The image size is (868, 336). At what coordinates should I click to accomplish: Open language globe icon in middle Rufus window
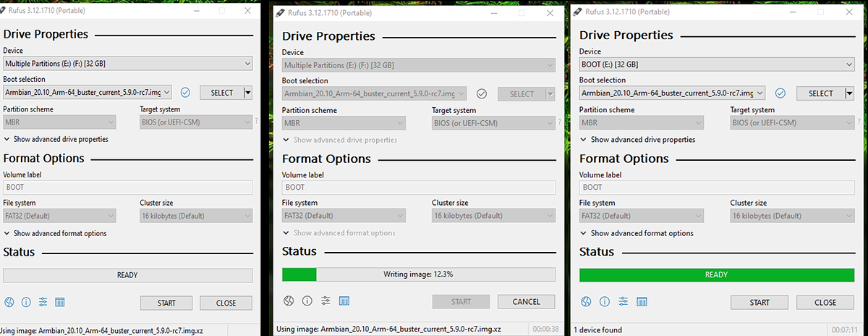pos(288,301)
